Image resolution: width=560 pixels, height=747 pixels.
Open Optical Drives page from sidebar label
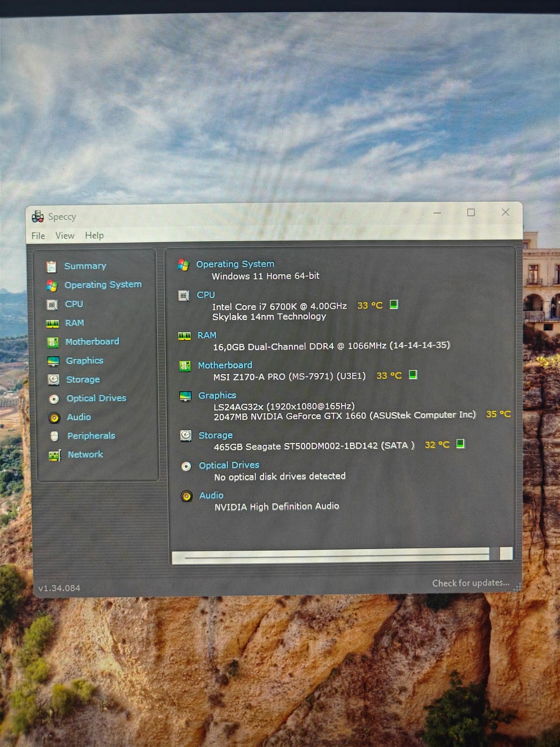pyautogui.click(x=96, y=398)
